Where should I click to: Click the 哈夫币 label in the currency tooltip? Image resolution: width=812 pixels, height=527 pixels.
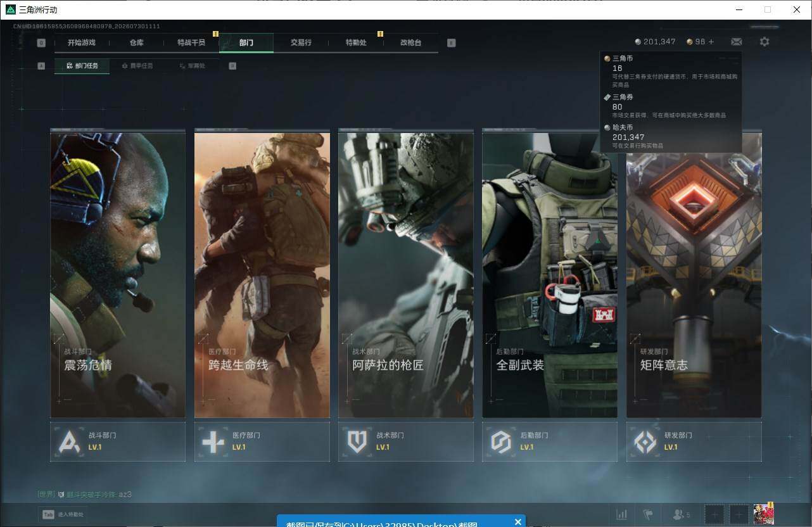tap(623, 128)
